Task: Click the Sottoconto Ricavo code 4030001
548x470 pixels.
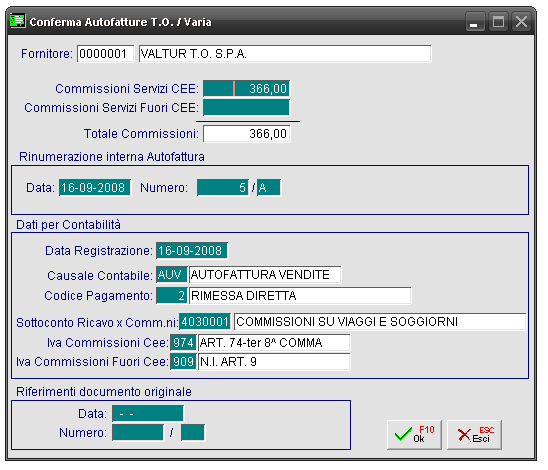Action: pos(205,321)
